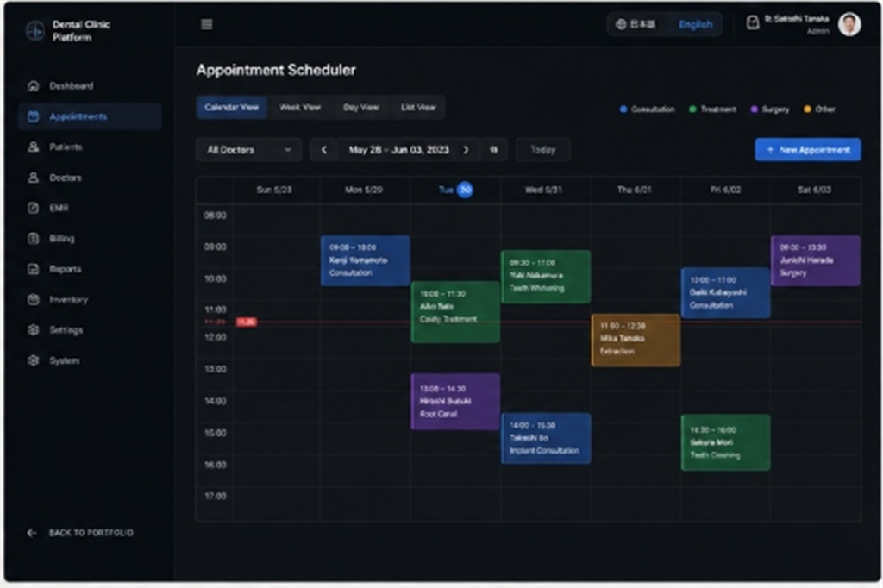Switch to the Day View tab
883x588 pixels.
click(361, 107)
